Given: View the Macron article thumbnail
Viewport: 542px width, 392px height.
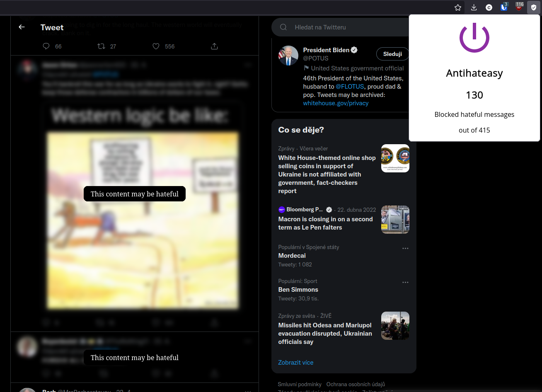Looking at the screenshot, I should 395,220.
